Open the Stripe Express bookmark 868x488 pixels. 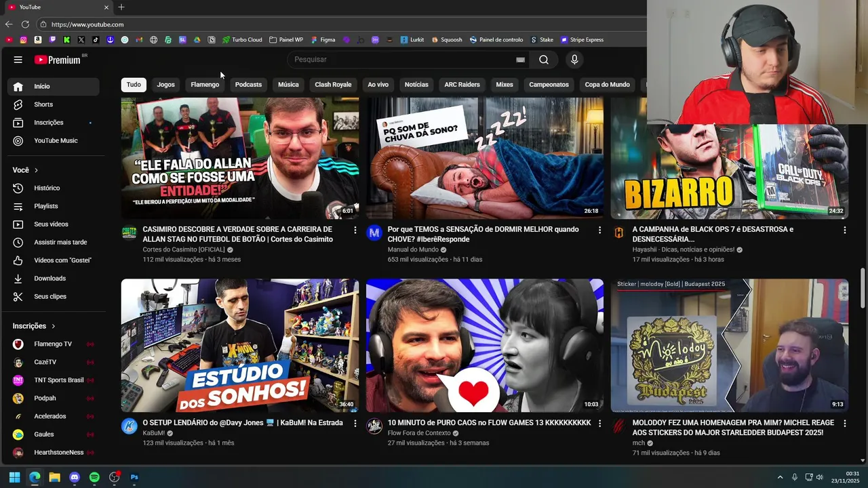coord(582,40)
